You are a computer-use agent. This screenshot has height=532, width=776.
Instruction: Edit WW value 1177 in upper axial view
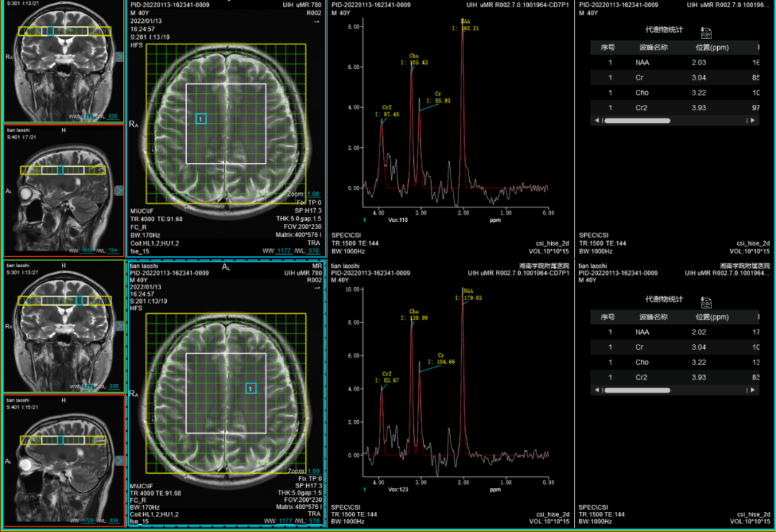coord(285,251)
